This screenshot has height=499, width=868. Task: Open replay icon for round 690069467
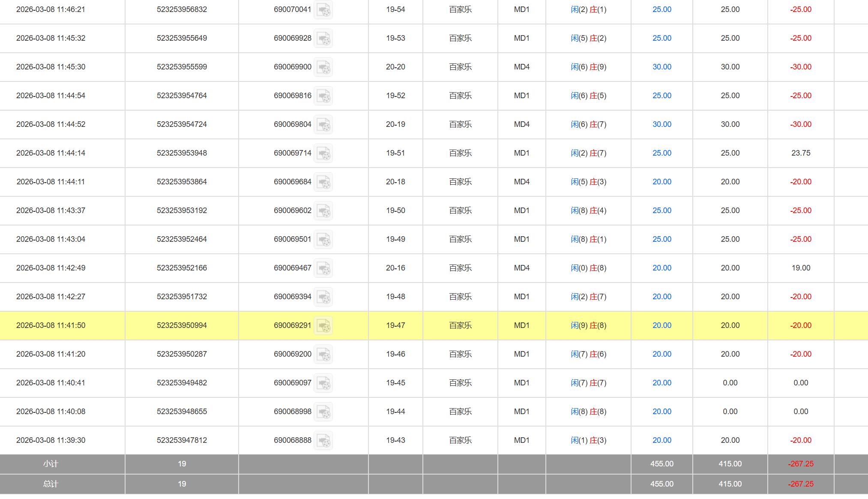[x=323, y=268]
